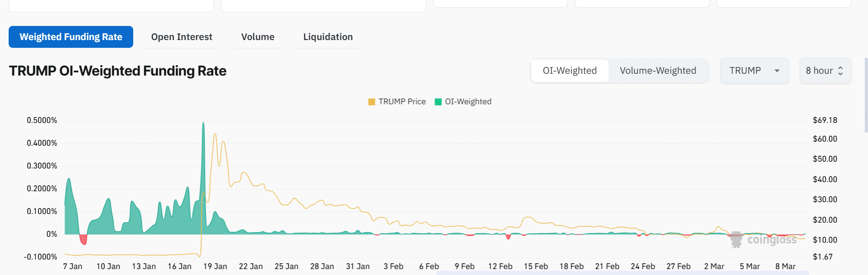Hide the TRUMP Price series label
Screen dimensions: 868x275
402,102
